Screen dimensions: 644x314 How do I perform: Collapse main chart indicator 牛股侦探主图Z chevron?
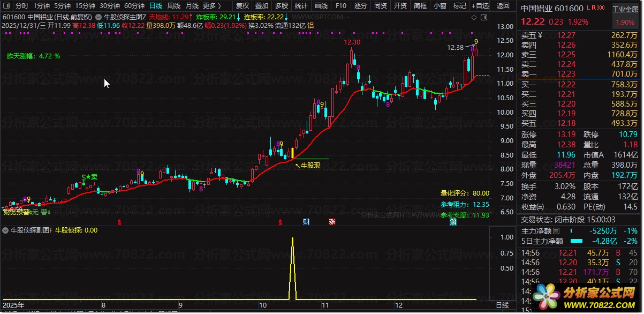click(99, 17)
